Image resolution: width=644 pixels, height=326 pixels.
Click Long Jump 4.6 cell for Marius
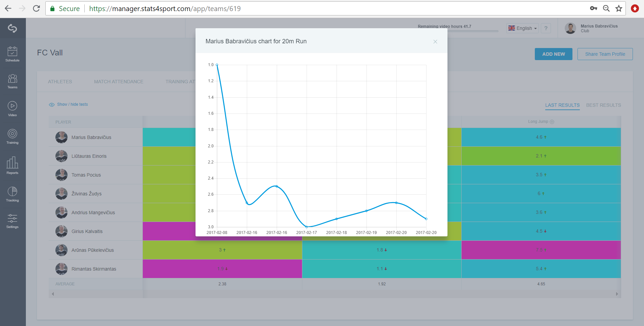[541, 137]
